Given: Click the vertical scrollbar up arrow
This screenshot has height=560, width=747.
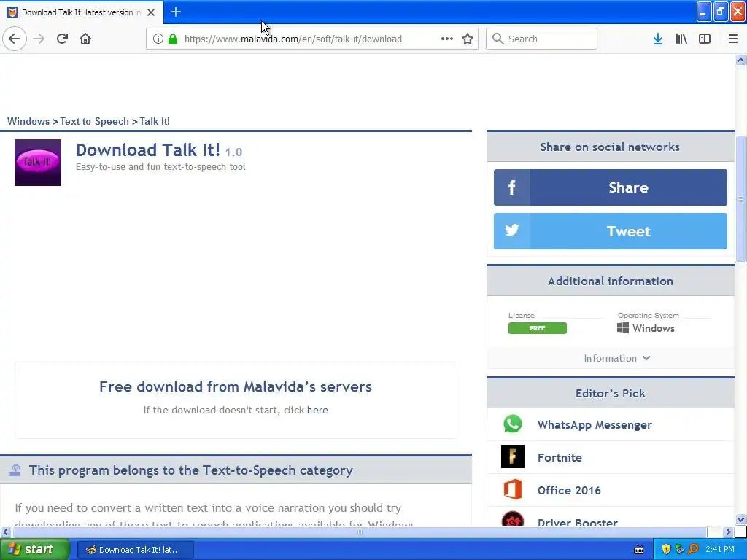Looking at the screenshot, I should 740,60.
